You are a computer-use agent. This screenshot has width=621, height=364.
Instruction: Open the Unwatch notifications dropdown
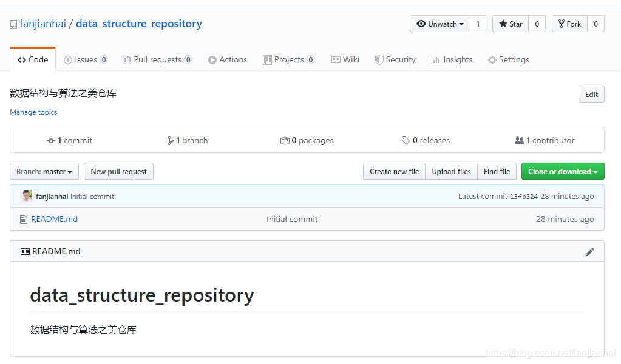pos(440,24)
